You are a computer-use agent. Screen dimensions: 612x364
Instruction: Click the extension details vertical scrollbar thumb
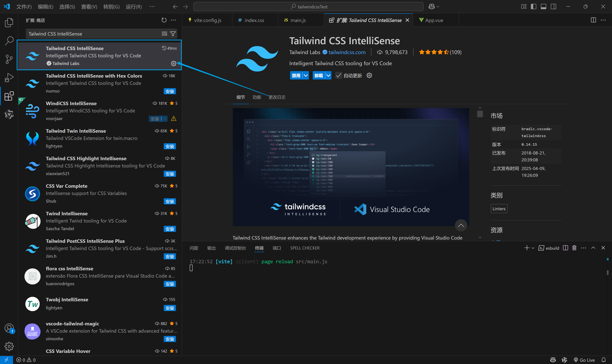coord(480,114)
